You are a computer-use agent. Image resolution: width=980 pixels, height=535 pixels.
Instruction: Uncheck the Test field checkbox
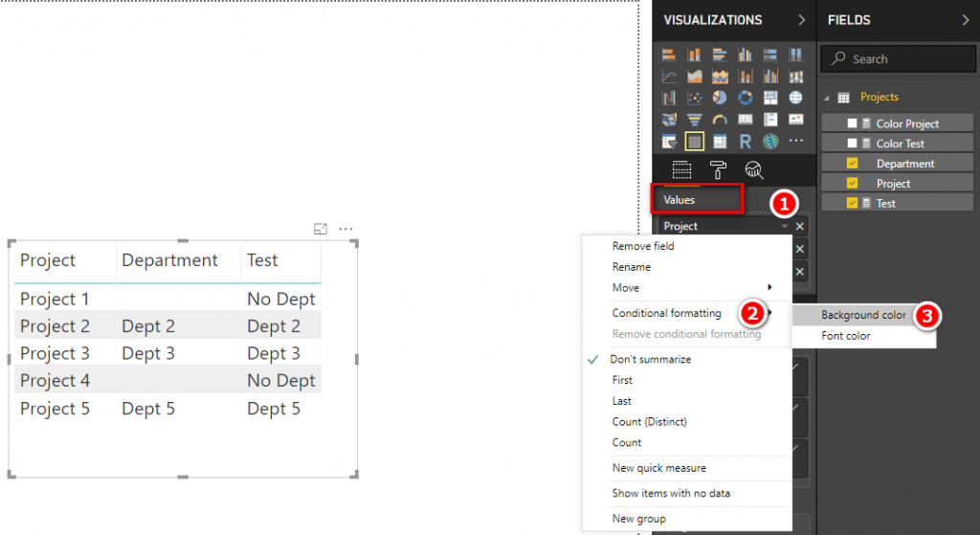coord(852,203)
